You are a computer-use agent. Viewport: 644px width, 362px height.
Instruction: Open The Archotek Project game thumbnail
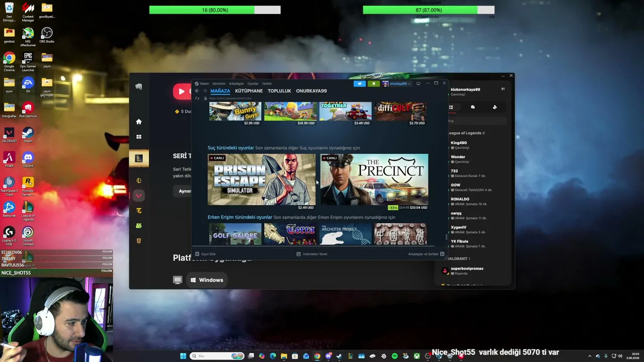point(346,234)
